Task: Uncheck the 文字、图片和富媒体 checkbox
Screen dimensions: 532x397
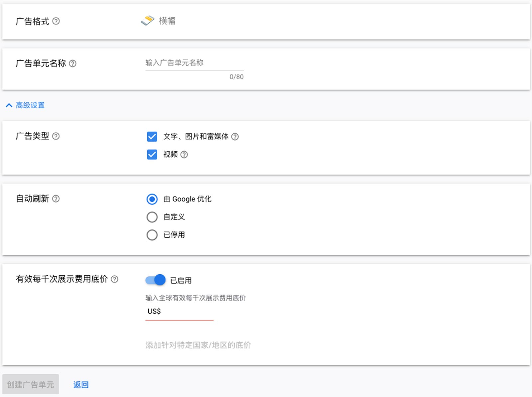Action: (x=152, y=137)
